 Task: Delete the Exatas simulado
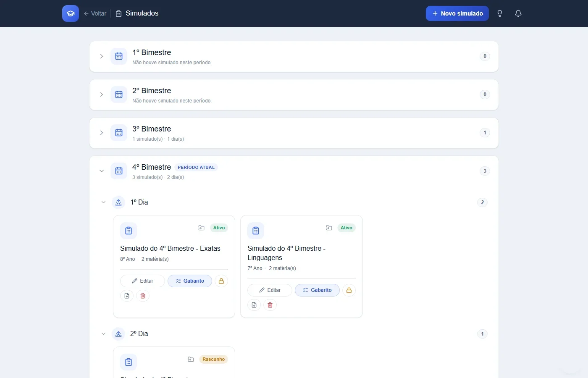143,296
